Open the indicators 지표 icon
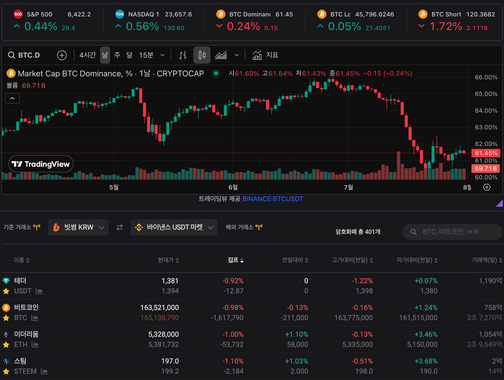The image size is (504, 380). (x=265, y=55)
